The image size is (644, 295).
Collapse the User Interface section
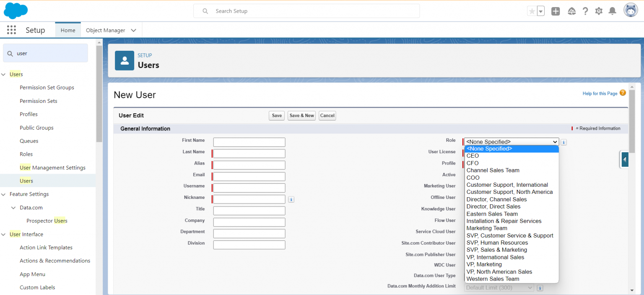pyautogui.click(x=3, y=234)
